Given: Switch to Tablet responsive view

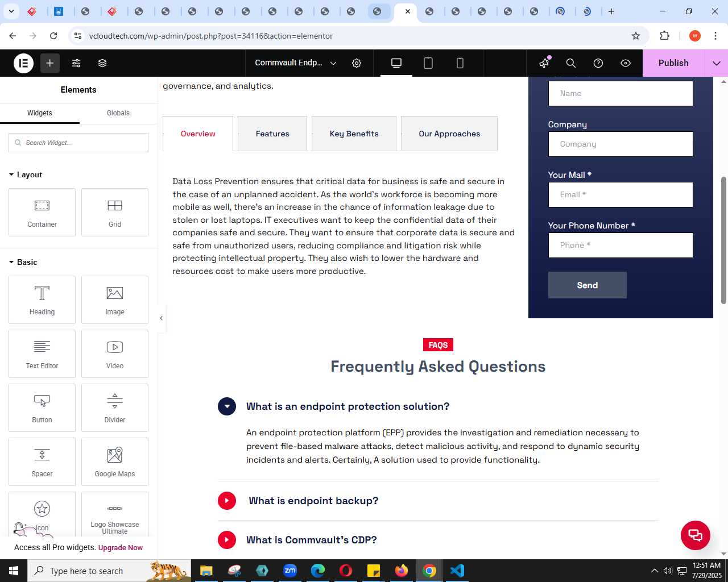Looking at the screenshot, I should tap(428, 63).
